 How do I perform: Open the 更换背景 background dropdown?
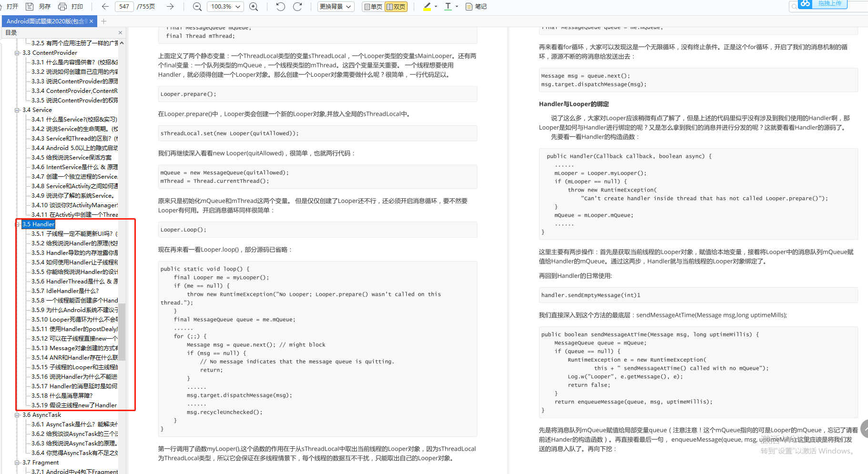[x=336, y=7]
